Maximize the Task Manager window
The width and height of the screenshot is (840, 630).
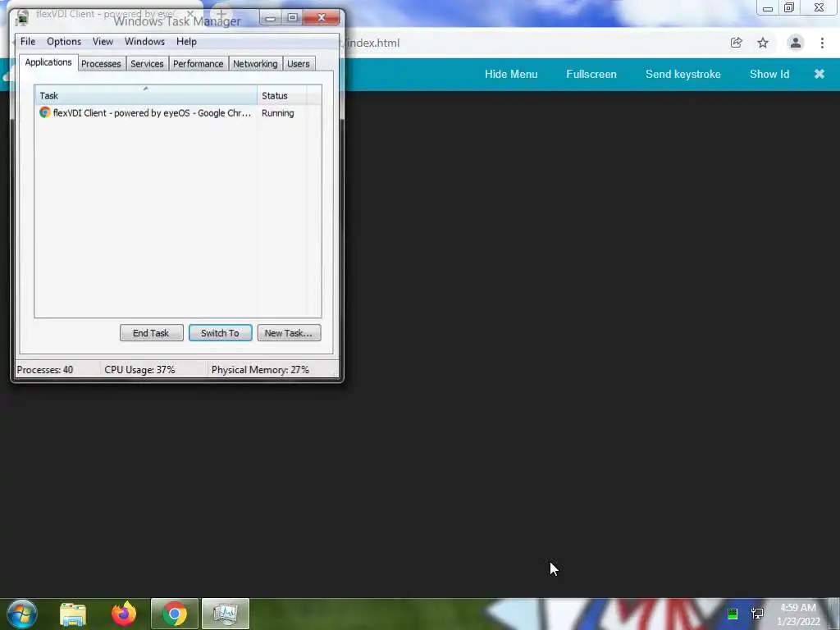pos(293,18)
